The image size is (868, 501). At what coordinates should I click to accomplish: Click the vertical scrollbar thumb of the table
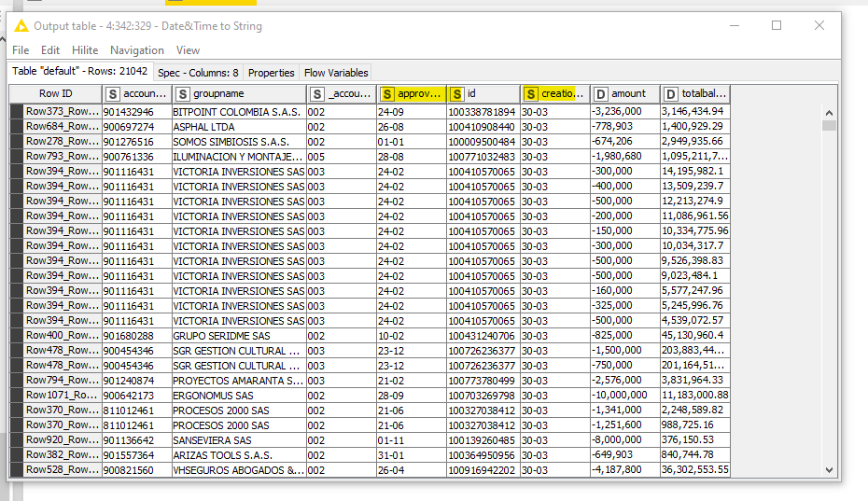tap(828, 125)
